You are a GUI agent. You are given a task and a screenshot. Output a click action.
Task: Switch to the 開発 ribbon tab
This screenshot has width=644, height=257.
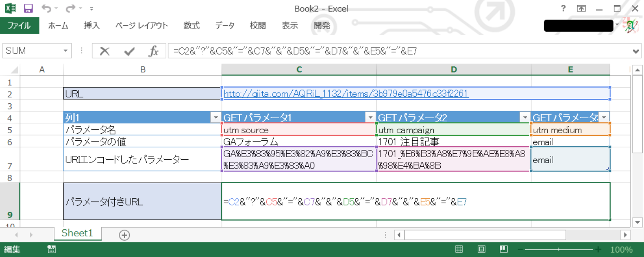click(x=322, y=26)
